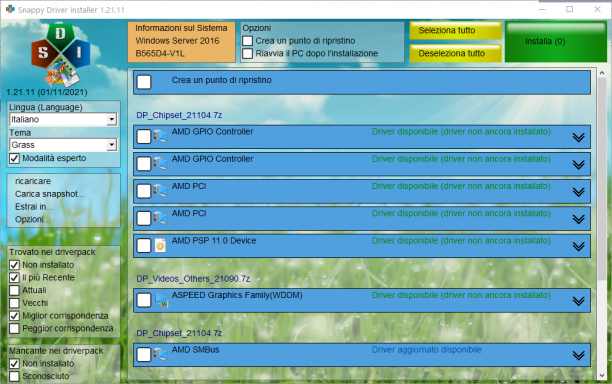Viewport: 612px width, 384px height.
Task: Click the ASPEED Graphics Family(WDDM) name
Action: pos(237,295)
